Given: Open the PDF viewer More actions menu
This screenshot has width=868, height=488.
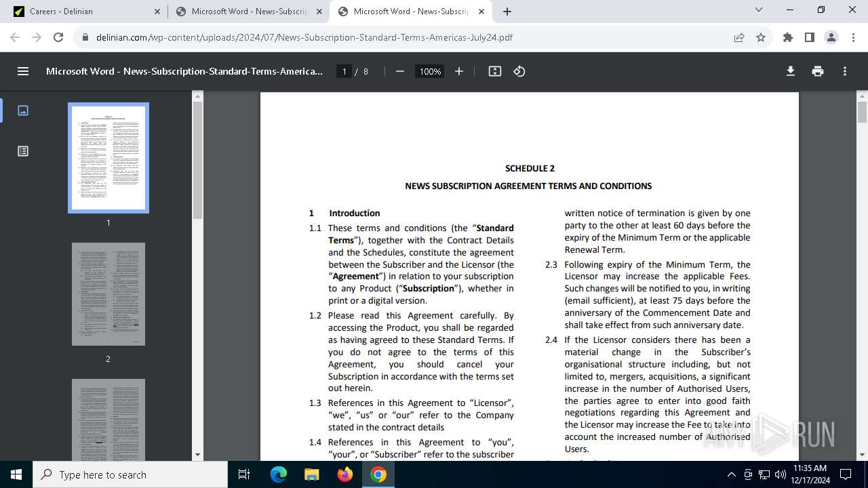Looking at the screenshot, I should point(845,71).
